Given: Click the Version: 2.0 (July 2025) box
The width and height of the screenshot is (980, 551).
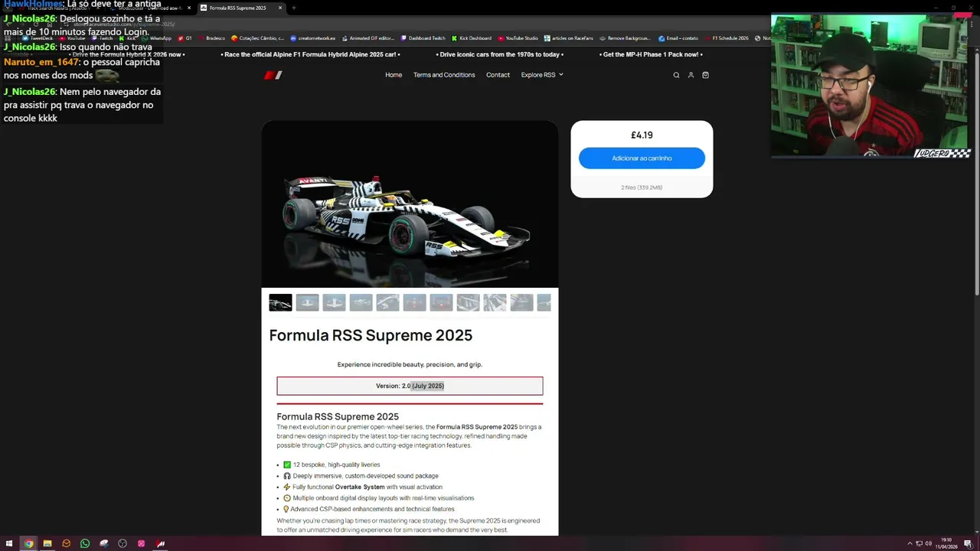Looking at the screenshot, I should point(410,386).
